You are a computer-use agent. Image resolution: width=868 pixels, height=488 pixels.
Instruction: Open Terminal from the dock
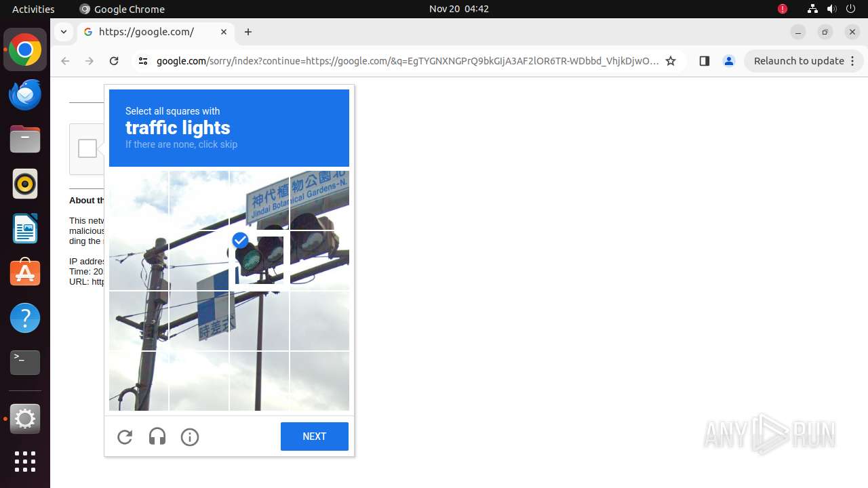pos(25,363)
